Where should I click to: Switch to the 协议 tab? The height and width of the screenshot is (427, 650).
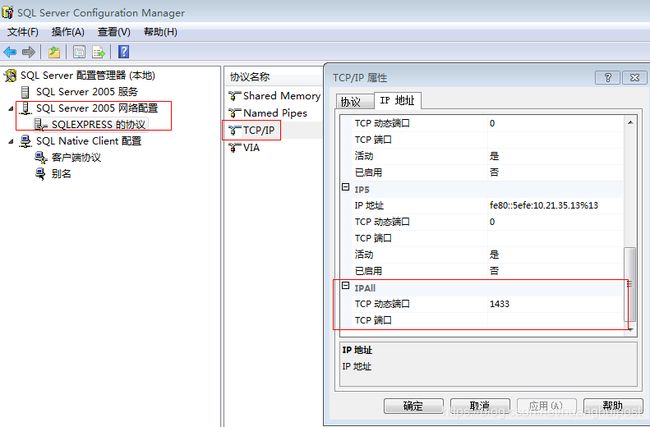[354, 102]
